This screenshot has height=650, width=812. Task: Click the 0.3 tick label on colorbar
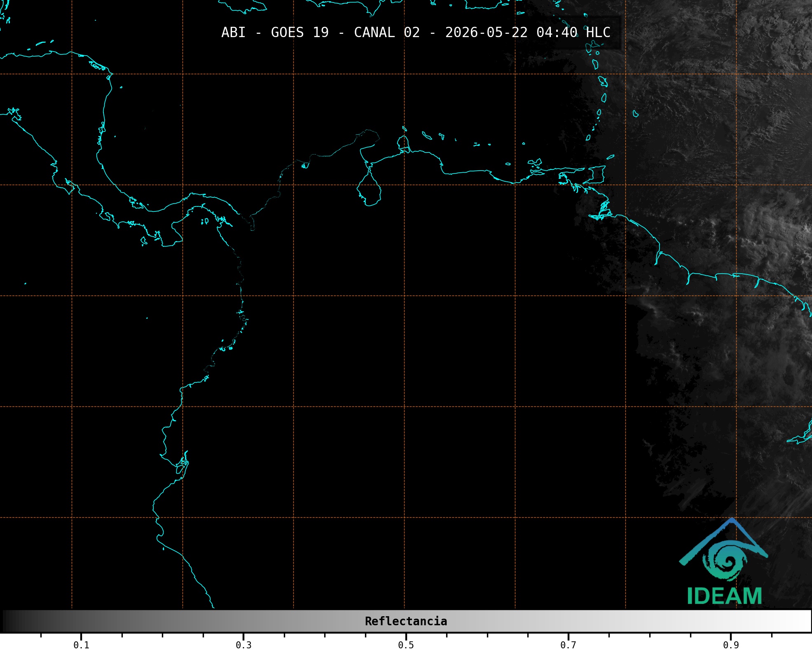click(x=243, y=645)
